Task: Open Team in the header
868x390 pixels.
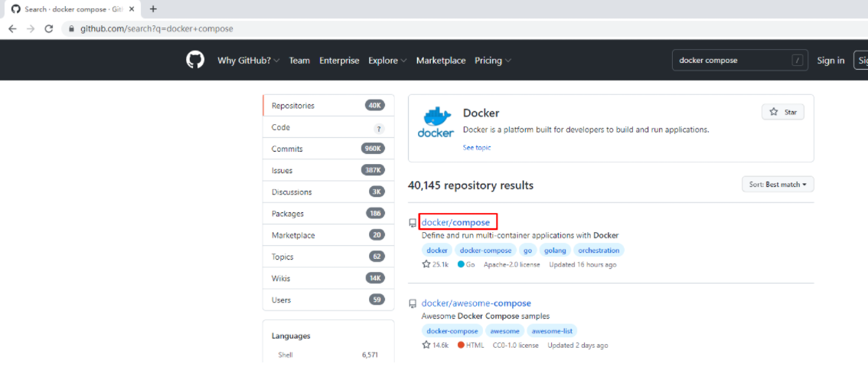Action: (x=299, y=61)
